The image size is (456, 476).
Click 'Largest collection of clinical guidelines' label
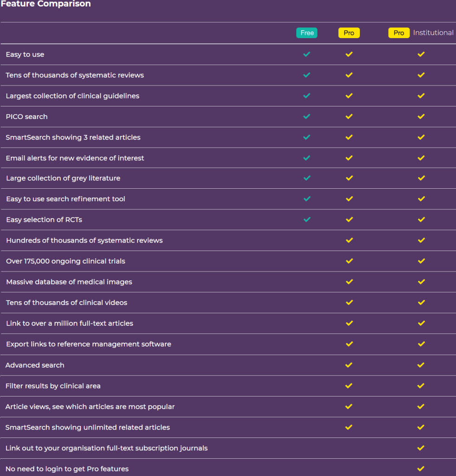pos(72,96)
